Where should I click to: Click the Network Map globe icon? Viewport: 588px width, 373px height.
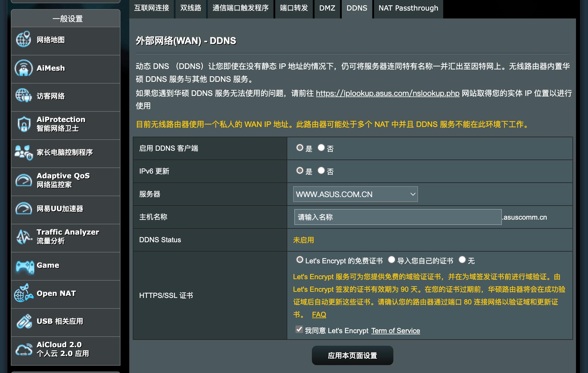[23, 40]
